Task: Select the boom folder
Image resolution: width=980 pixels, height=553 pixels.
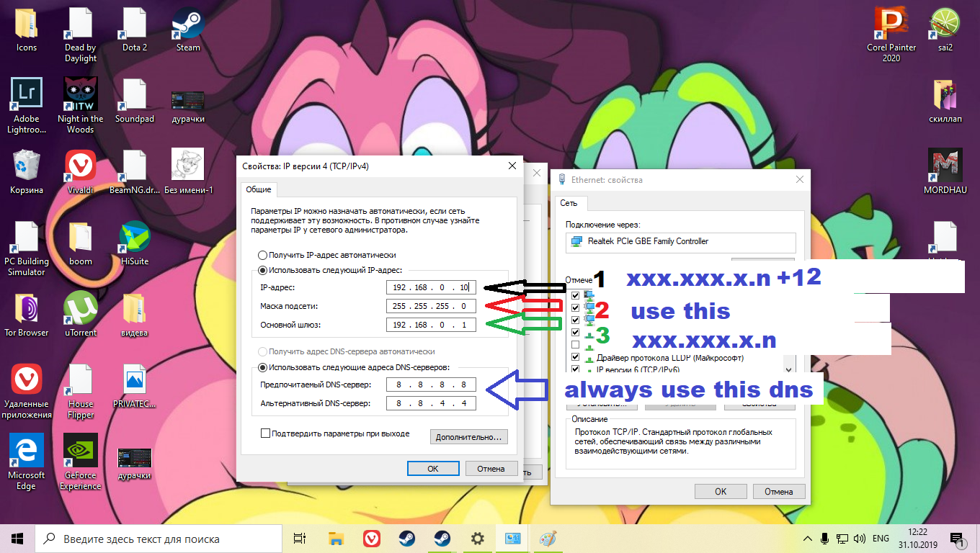Action: coord(81,243)
